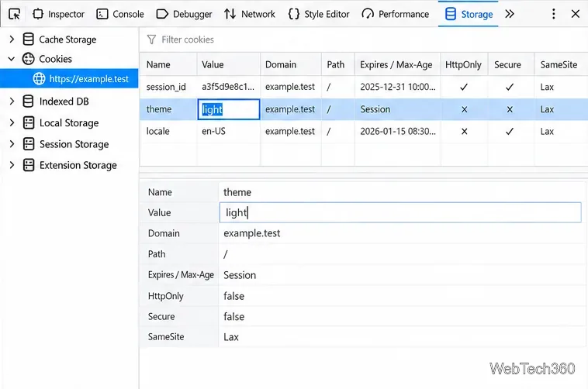
Task: Click the editable light value in table
Action: [x=228, y=109]
